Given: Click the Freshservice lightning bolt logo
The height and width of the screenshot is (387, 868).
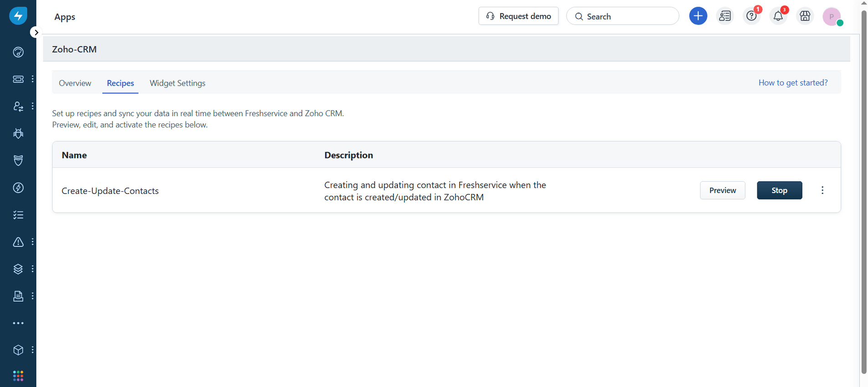Looking at the screenshot, I should 18,16.
